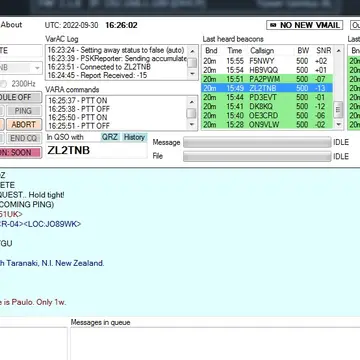Select the 2300Hz radio button

[4, 84]
